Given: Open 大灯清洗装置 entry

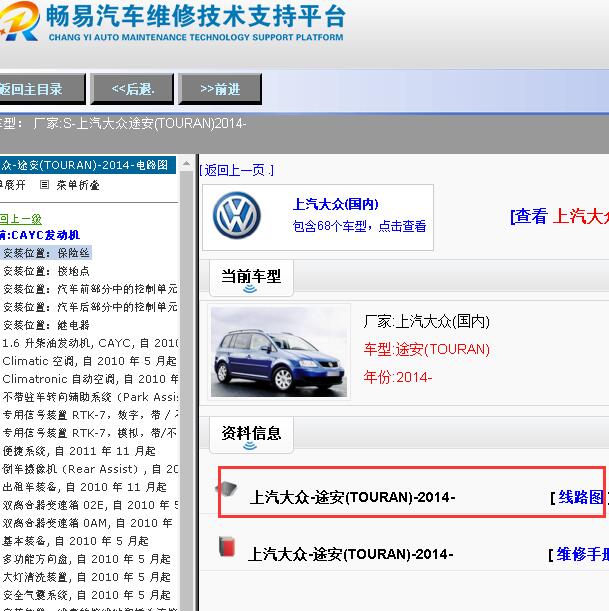Looking at the screenshot, I should 86,577.
